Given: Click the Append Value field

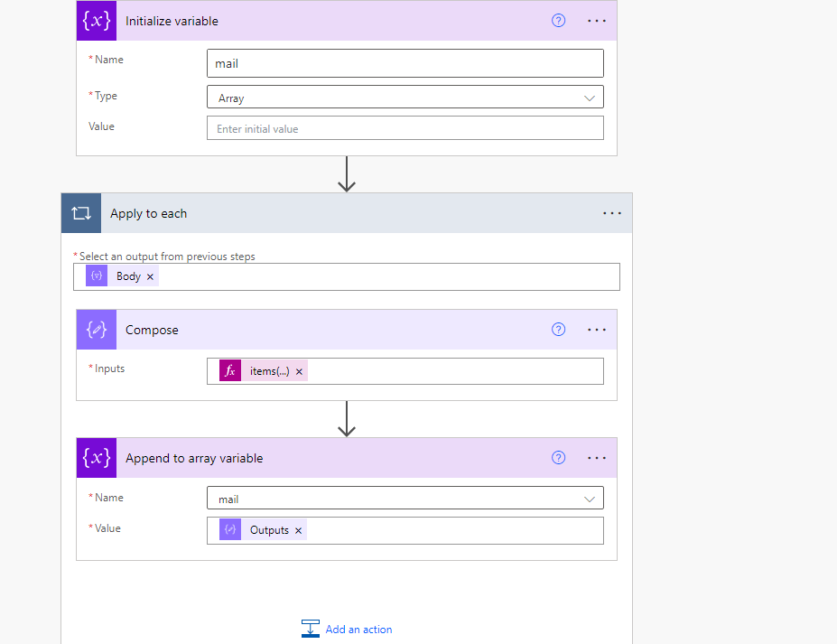Looking at the screenshot, I should click(405, 530).
